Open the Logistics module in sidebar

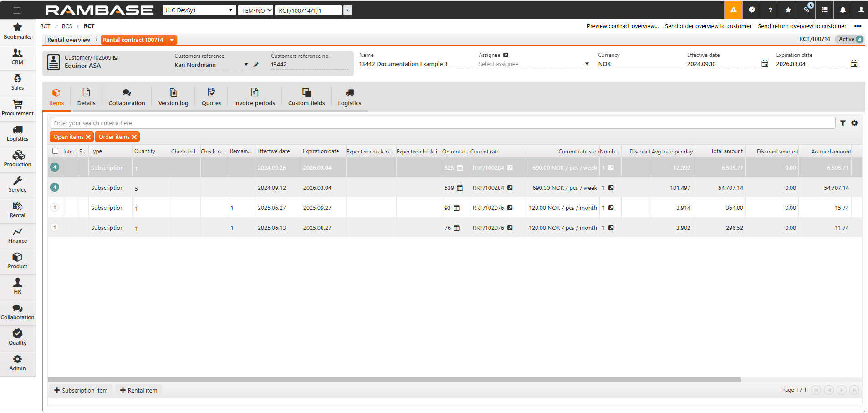pos(18,133)
